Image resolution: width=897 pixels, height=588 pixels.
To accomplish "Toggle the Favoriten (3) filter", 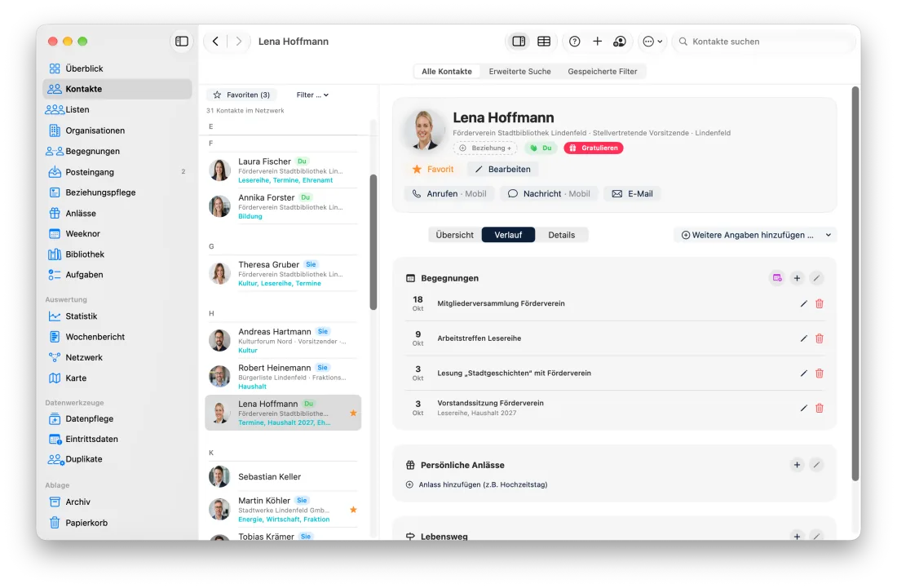I will click(x=241, y=95).
